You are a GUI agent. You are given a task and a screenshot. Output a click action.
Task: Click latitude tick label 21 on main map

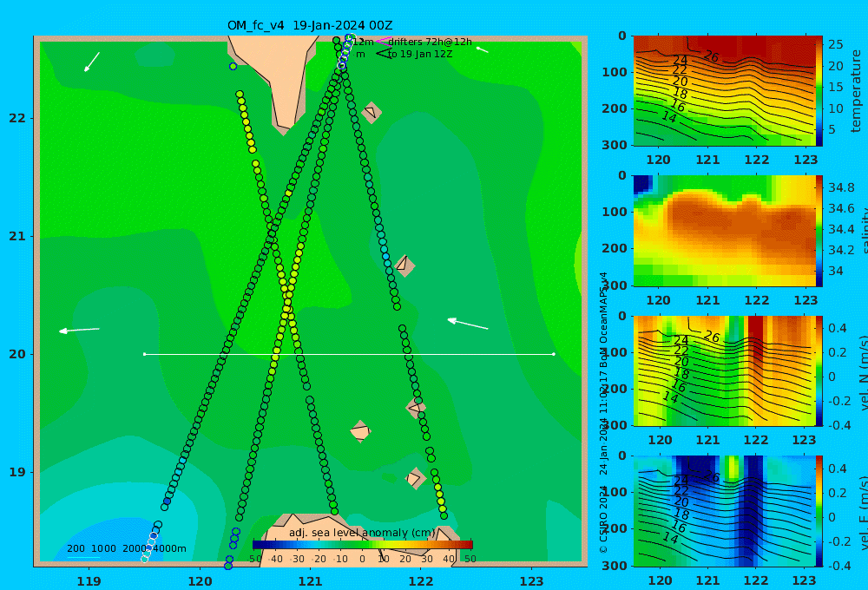pos(17,236)
